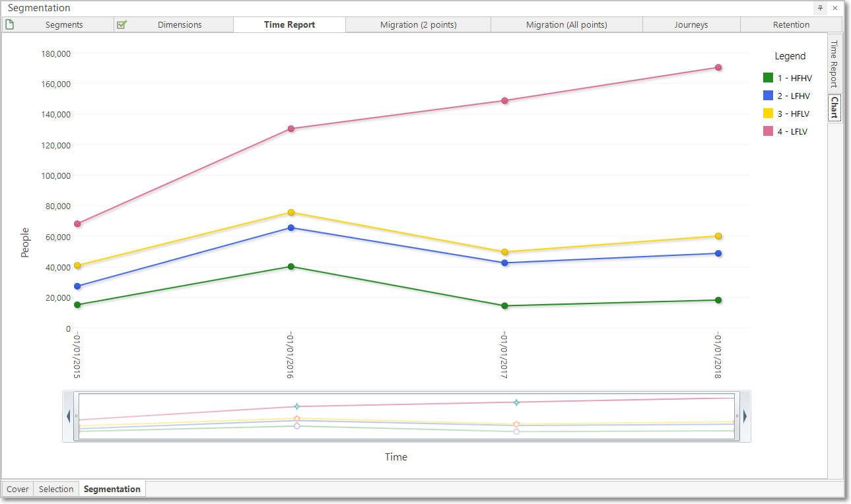The height and width of the screenshot is (504, 851).
Task: Open the Migration (All points) tab
Action: (x=566, y=25)
